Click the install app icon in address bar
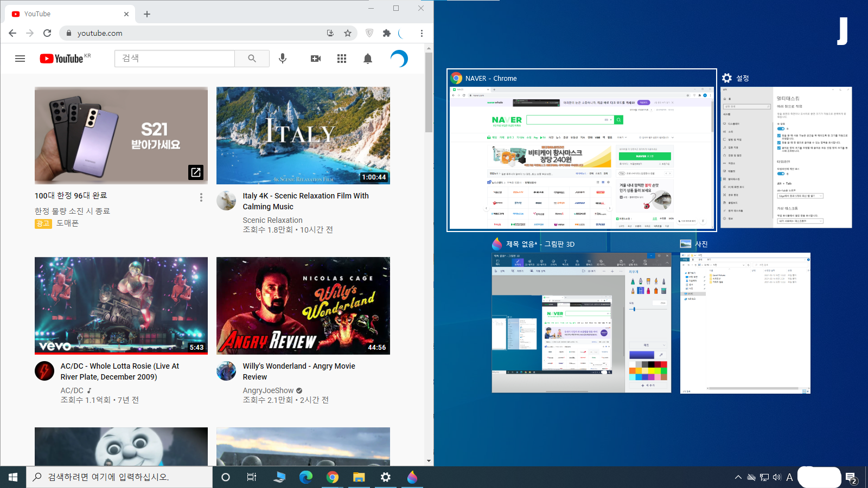Viewport: 868px width, 488px height. click(x=330, y=33)
